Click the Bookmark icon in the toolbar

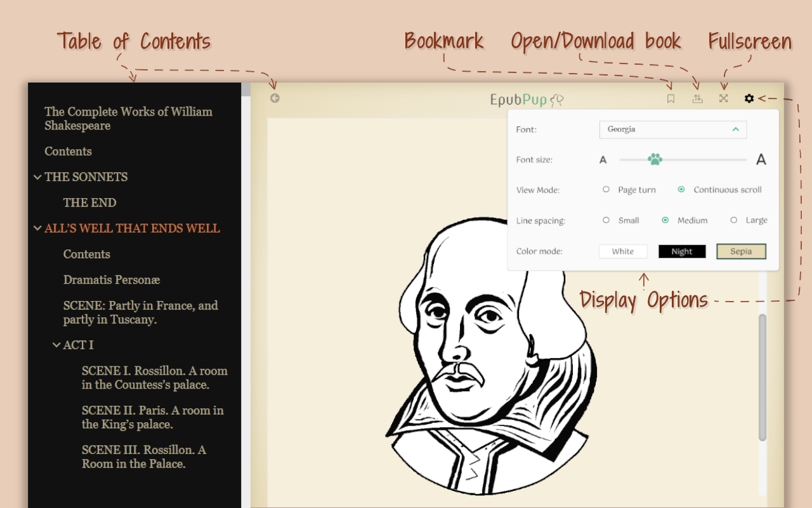pyautogui.click(x=671, y=98)
